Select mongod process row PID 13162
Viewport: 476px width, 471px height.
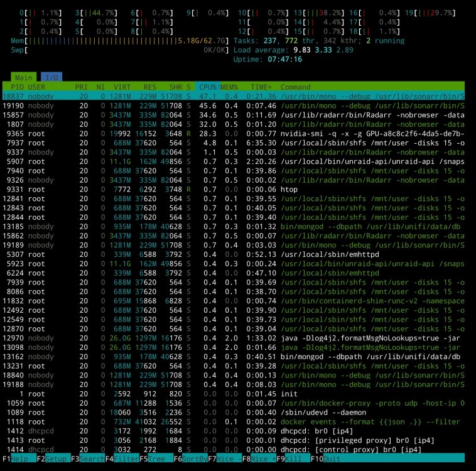pos(234,357)
